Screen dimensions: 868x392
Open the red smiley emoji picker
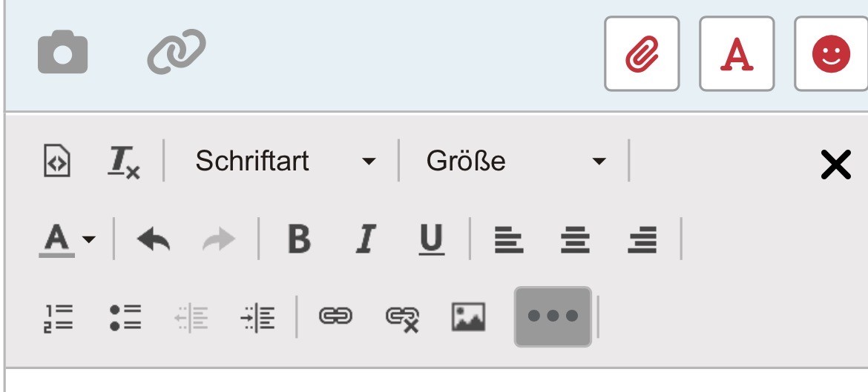[x=831, y=53]
